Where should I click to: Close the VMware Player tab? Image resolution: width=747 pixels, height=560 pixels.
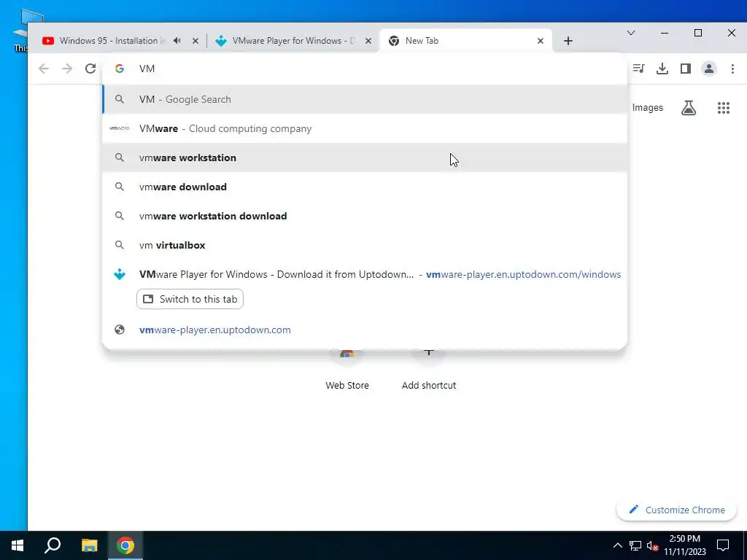[x=368, y=41]
